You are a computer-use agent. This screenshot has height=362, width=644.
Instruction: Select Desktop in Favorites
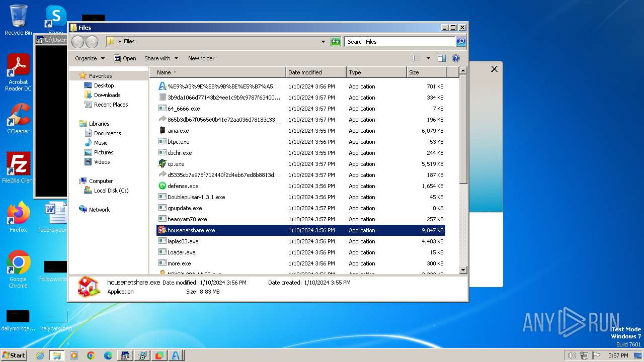(x=104, y=85)
